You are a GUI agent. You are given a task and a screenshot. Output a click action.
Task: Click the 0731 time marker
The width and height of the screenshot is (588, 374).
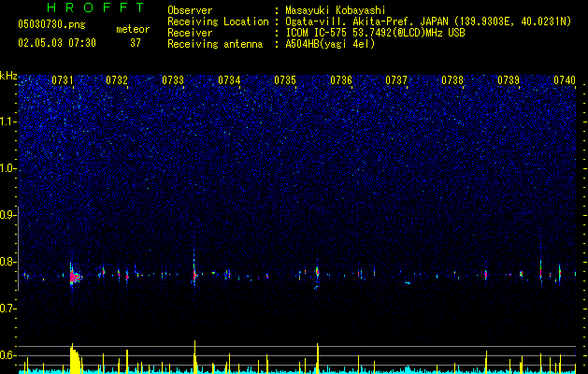point(63,80)
